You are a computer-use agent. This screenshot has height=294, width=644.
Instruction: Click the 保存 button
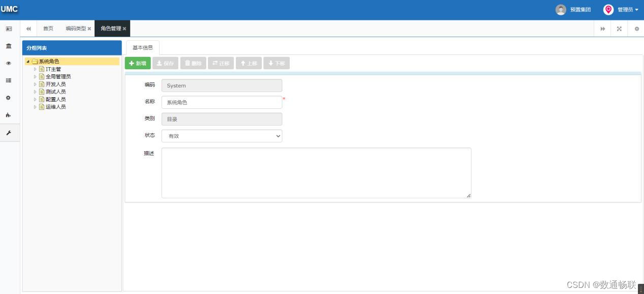point(165,64)
